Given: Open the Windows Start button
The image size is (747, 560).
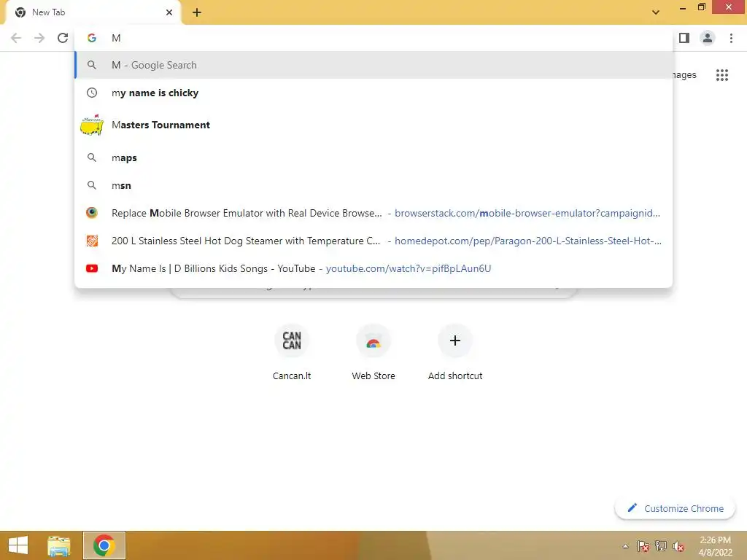Looking at the screenshot, I should click(x=18, y=545).
